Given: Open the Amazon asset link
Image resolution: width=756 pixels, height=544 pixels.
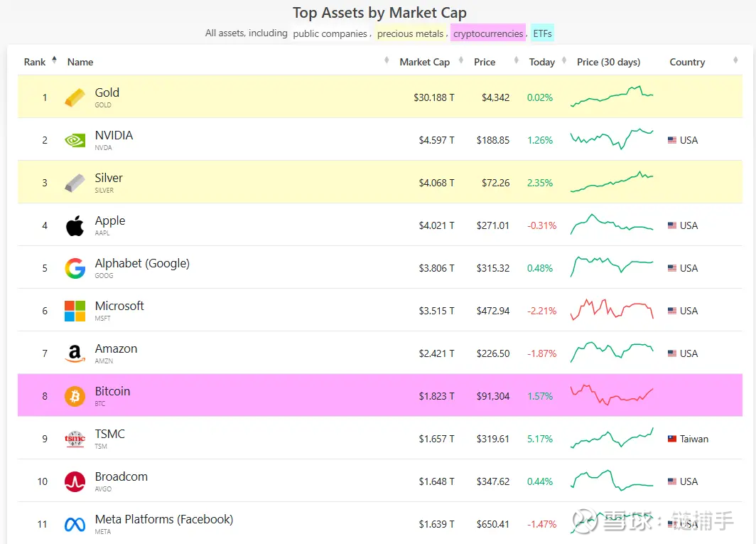Looking at the screenshot, I should 116,349.
